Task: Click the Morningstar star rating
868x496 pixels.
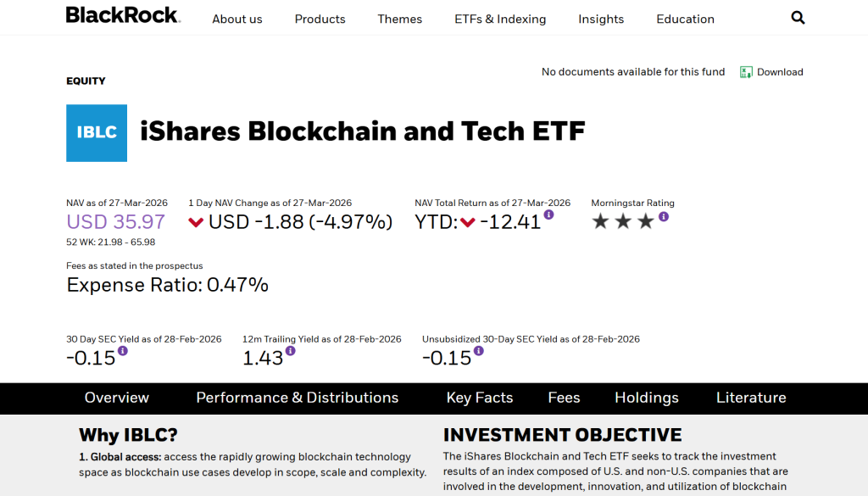Action: 623,222
